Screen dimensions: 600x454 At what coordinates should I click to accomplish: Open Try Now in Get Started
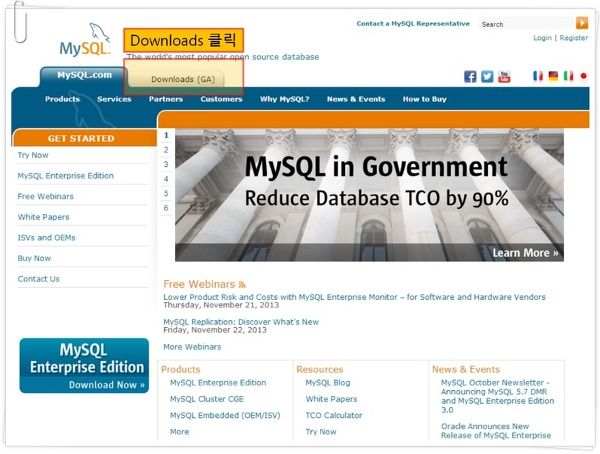tap(33, 155)
